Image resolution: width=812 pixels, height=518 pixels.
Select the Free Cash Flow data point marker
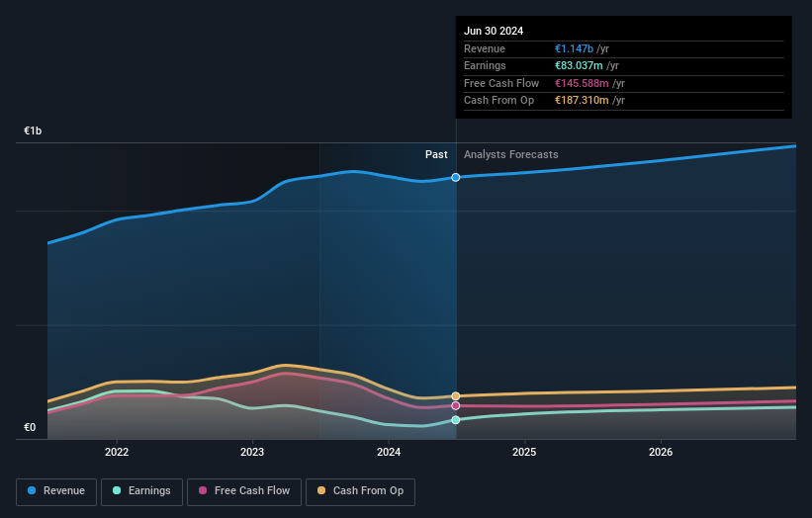coord(456,406)
